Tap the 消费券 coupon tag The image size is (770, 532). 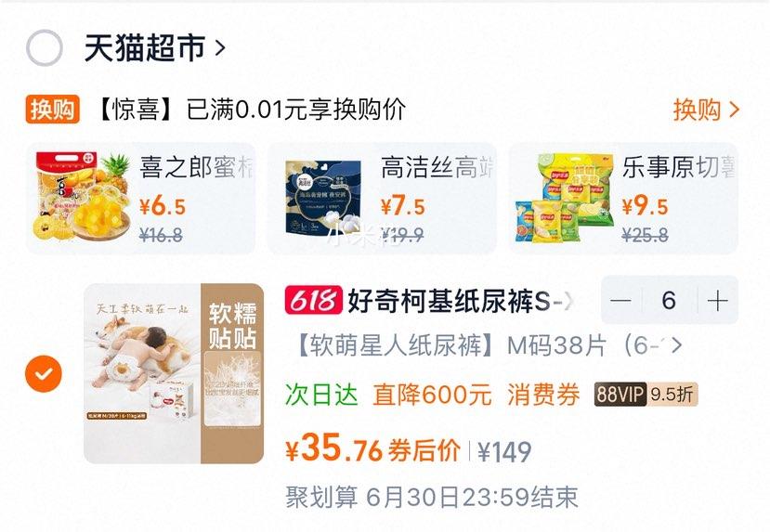(543, 395)
